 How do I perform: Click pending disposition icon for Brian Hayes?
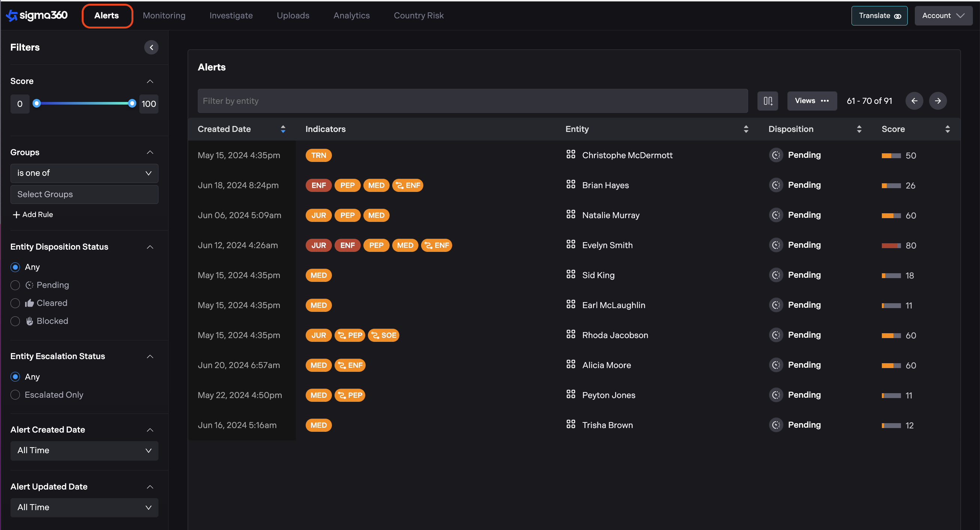pyautogui.click(x=776, y=185)
